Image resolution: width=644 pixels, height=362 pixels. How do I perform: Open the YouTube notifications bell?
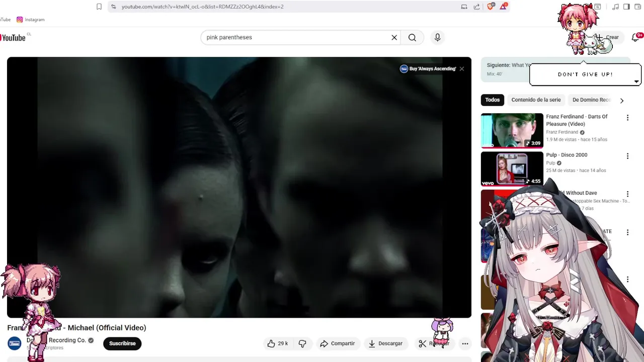pyautogui.click(x=635, y=38)
